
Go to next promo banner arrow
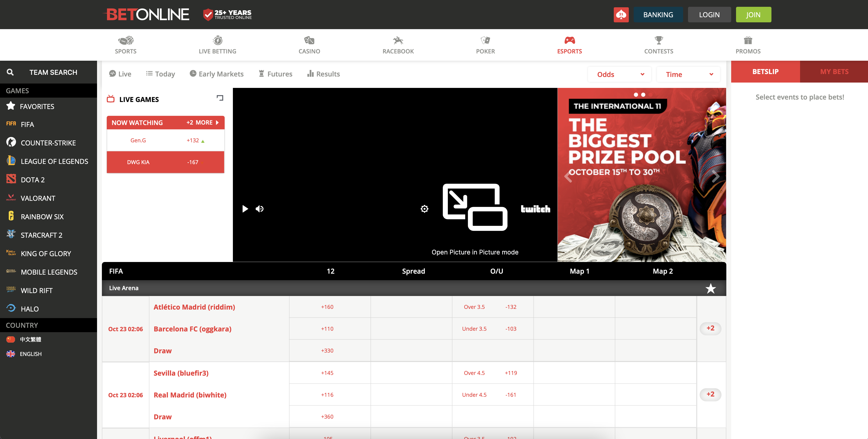tap(716, 176)
